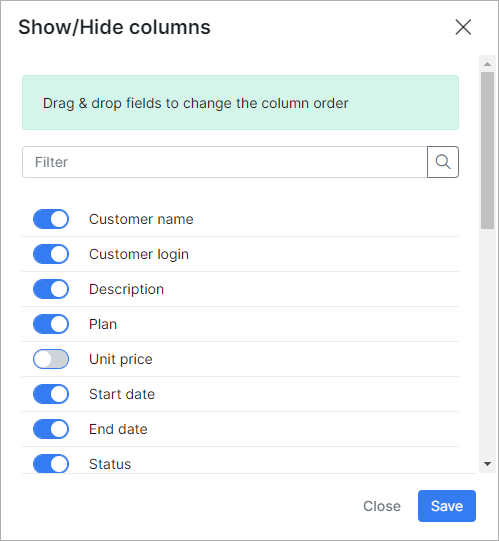
Task: Click the Customer name label
Action: pyautogui.click(x=141, y=219)
